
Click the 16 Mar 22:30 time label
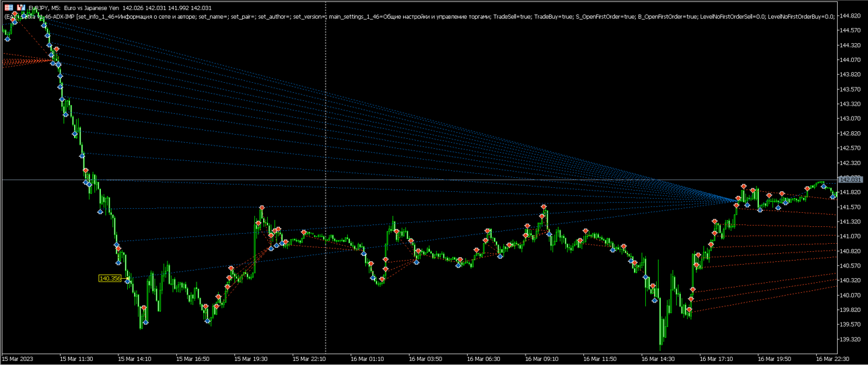click(833, 359)
